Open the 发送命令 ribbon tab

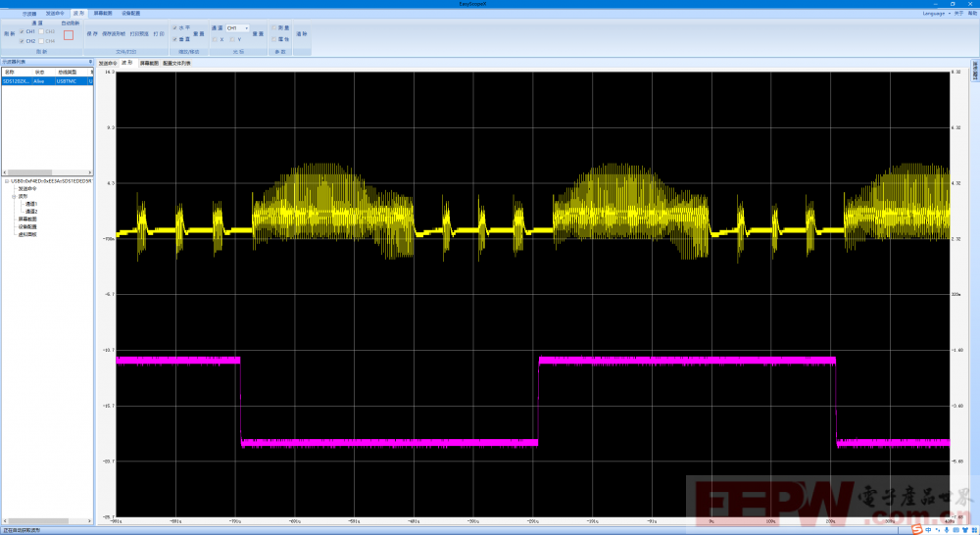point(55,13)
